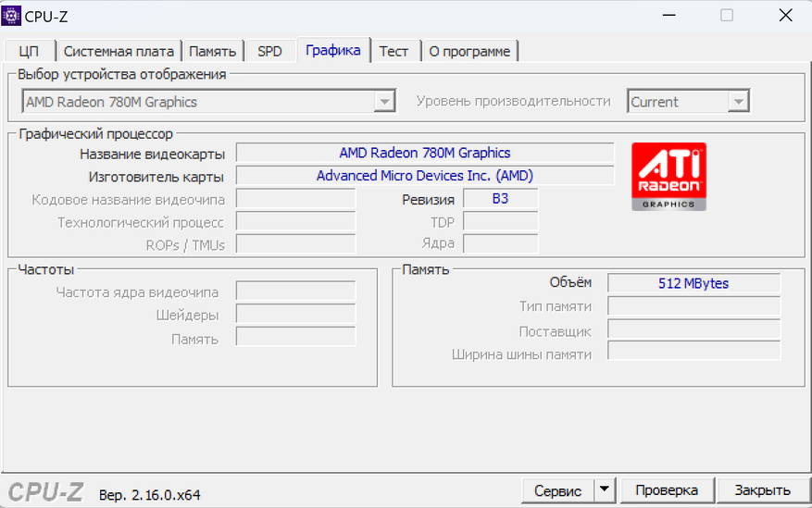The image size is (812, 508).
Task: Switch to the ЦП tab
Action: (29, 51)
